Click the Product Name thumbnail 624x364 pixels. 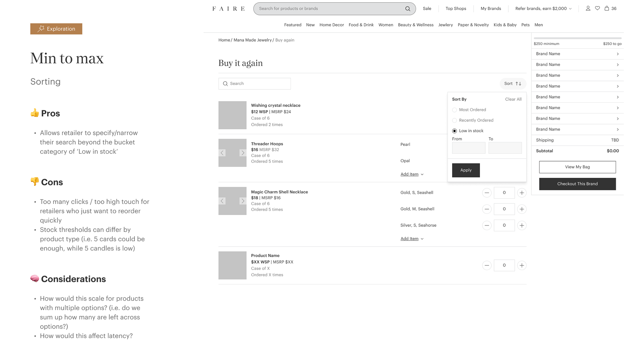[232, 265]
